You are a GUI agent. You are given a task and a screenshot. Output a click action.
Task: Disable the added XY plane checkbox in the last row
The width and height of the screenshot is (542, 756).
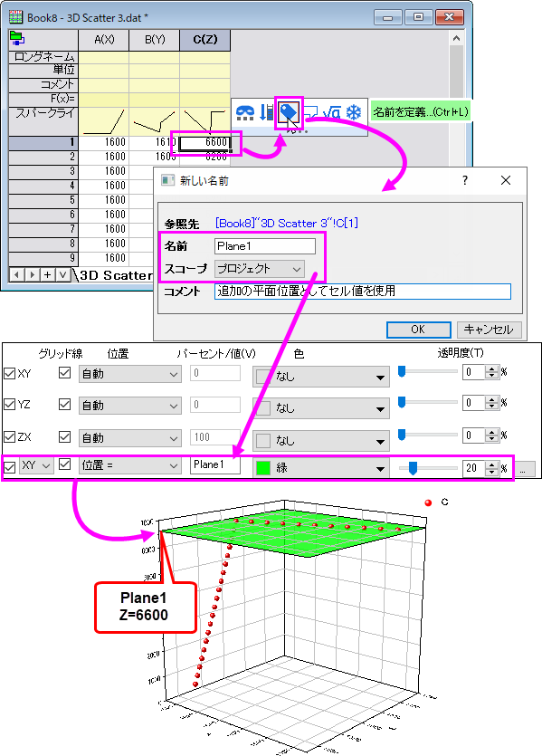pyautogui.click(x=10, y=466)
